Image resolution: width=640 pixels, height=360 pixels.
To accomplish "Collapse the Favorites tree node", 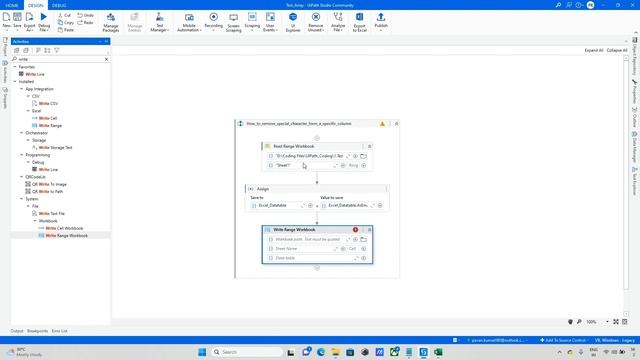I will coord(15,67).
